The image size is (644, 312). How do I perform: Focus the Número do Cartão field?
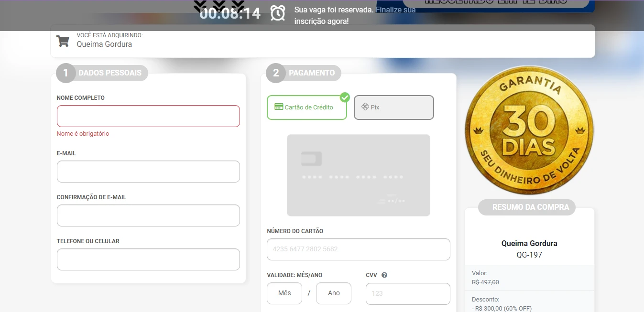(x=359, y=249)
